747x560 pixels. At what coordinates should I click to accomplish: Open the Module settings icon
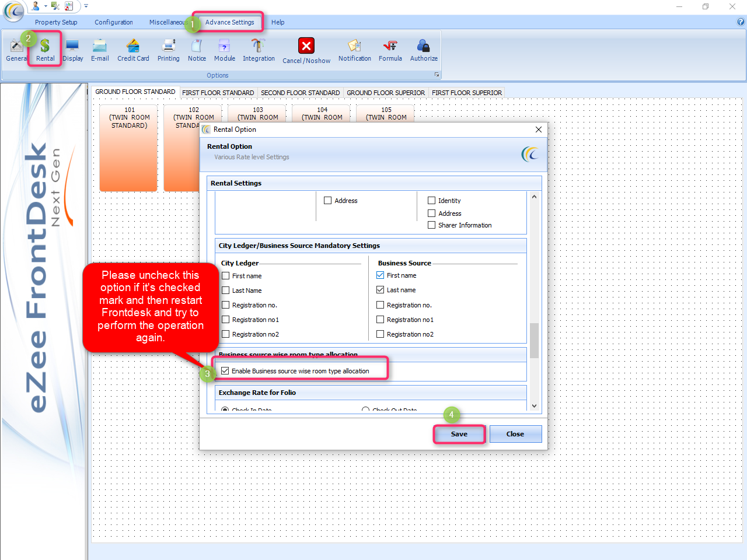pos(224,50)
